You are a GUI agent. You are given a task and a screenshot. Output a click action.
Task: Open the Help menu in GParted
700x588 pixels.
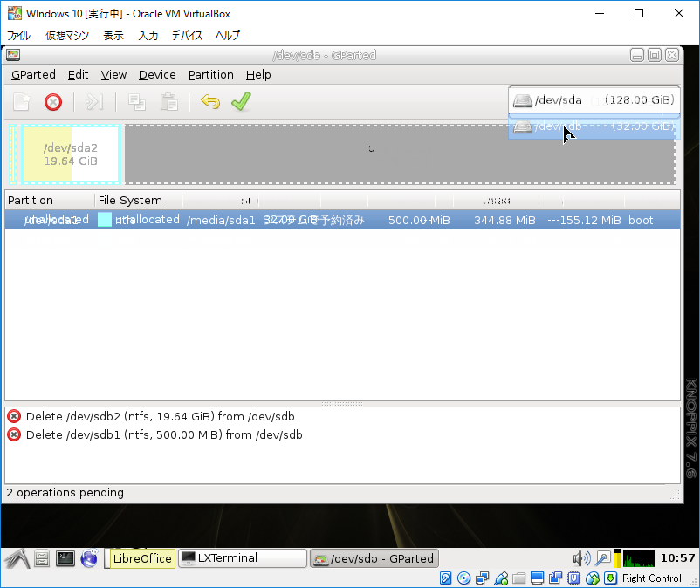tap(258, 74)
